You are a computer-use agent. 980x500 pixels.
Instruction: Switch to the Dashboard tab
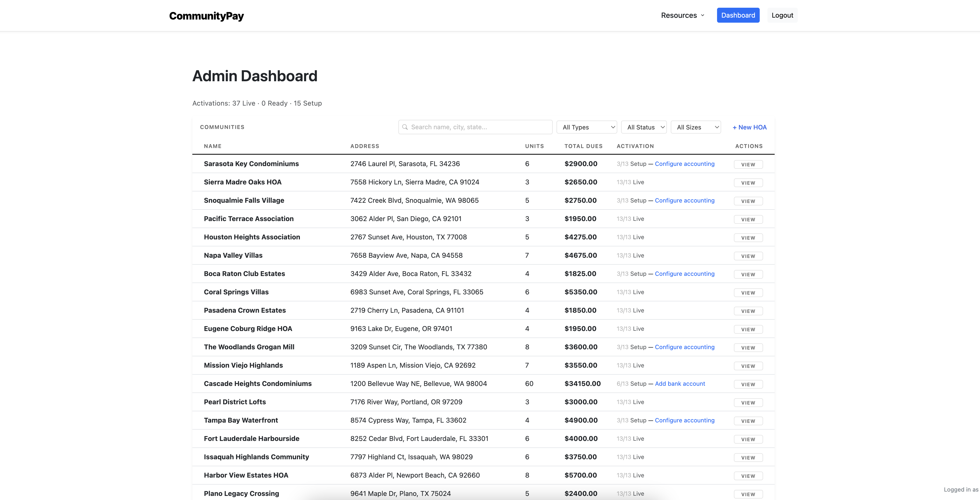tap(738, 15)
